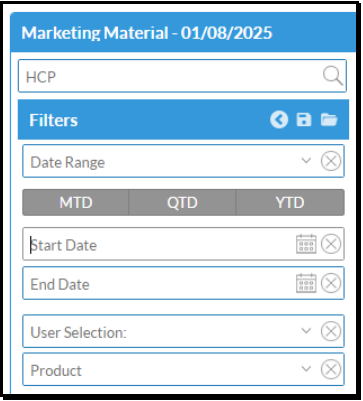This screenshot has width=363, height=401.
Task: Select the QTD date preset
Action: click(182, 202)
